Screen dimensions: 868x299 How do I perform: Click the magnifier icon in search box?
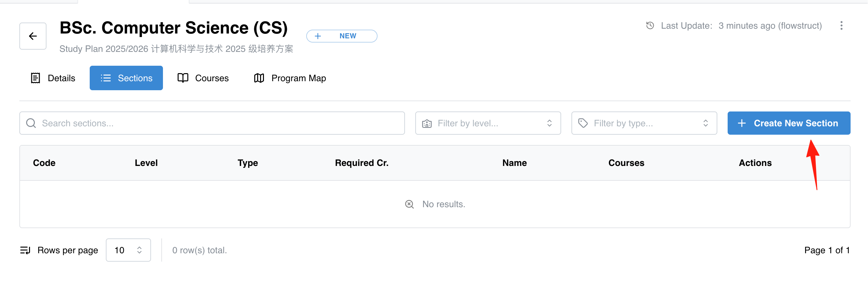(x=31, y=123)
